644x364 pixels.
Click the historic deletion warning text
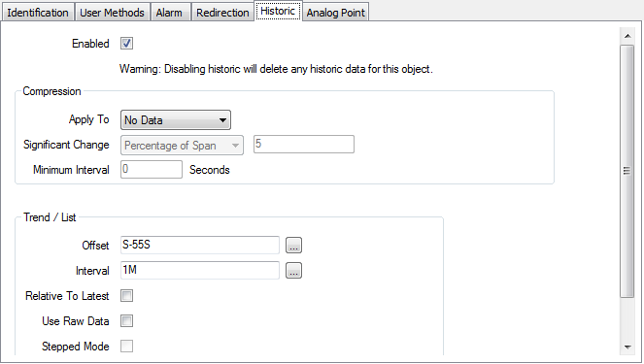[276, 69]
